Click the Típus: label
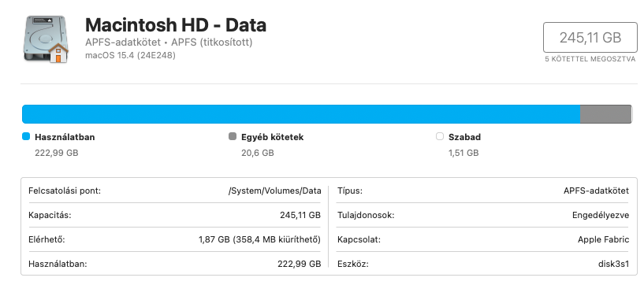 point(350,191)
